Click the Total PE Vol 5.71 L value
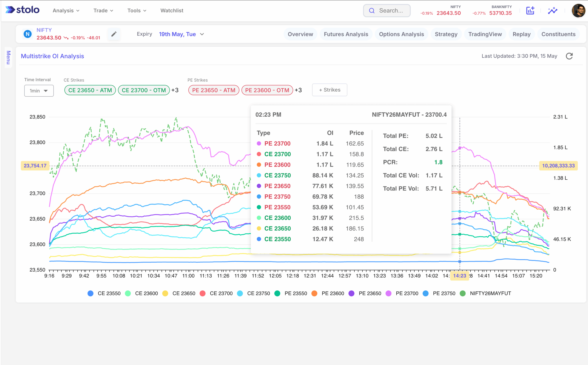 (x=434, y=188)
